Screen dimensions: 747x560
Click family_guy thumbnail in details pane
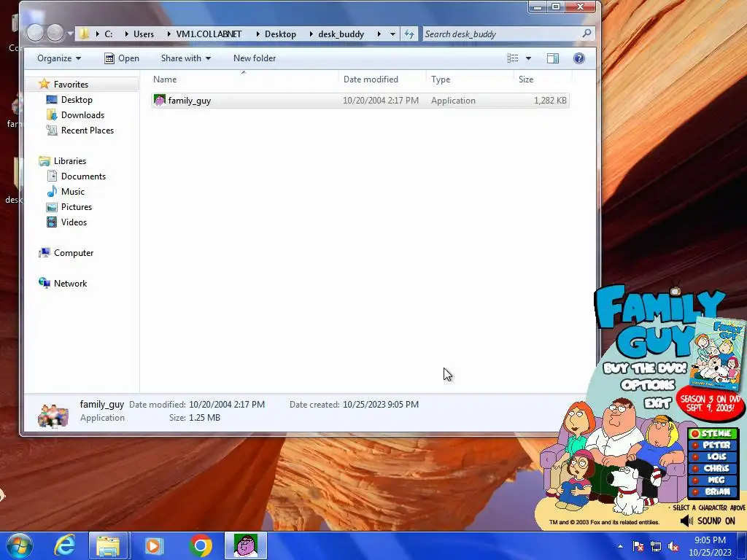click(53, 416)
